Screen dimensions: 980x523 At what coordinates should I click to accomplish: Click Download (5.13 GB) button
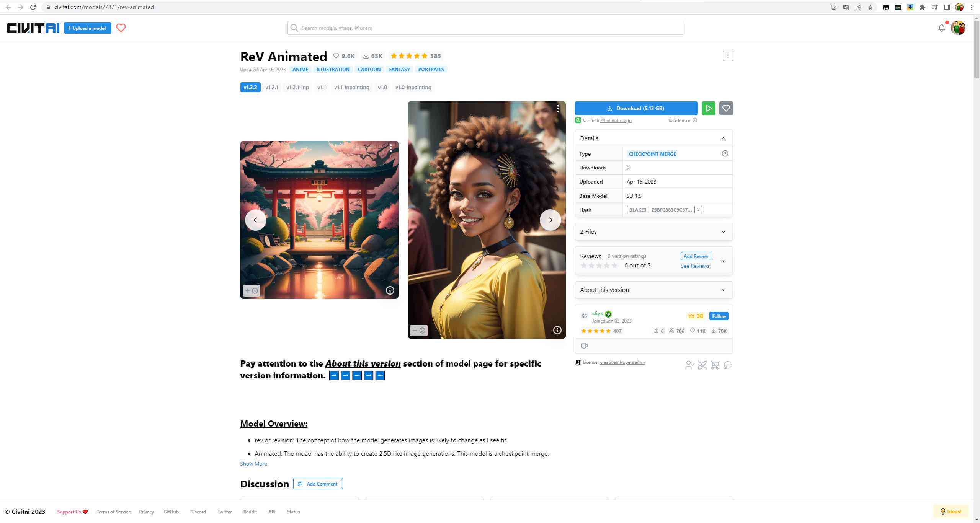pyautogui.click(x=636, y=108)
